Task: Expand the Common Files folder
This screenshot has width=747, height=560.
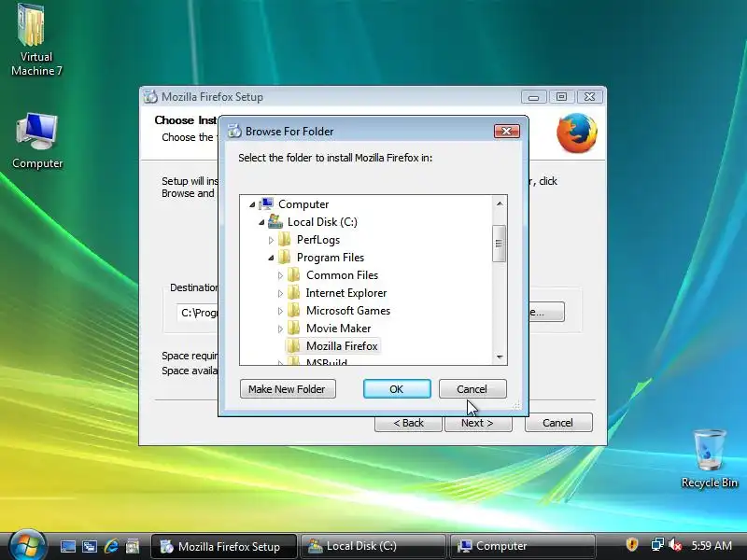Action: coord(281,275)
